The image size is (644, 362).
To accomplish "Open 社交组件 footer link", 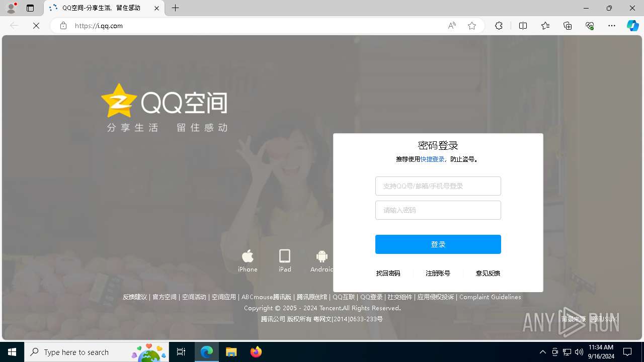I will pyautogui.click(x=400, y=297).
